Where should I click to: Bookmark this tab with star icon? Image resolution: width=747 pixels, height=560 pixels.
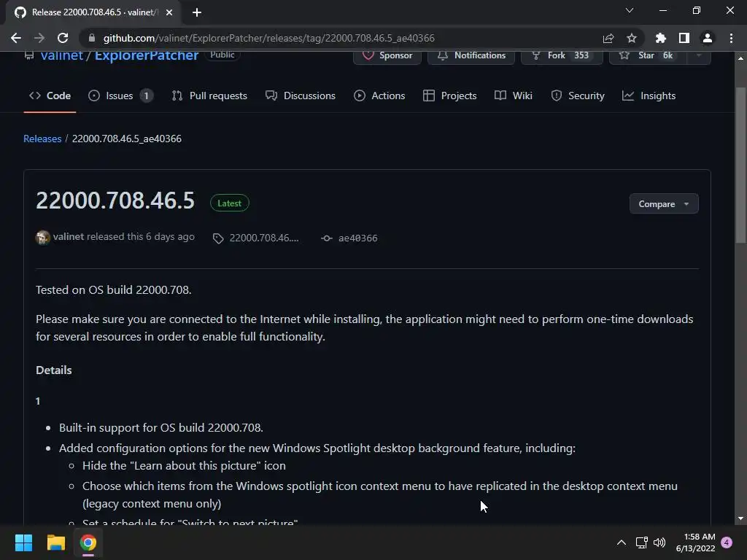click(x=631, y=38)
